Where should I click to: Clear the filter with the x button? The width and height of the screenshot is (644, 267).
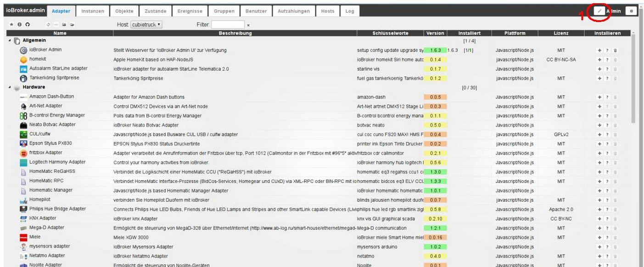(x=248, y=25)
